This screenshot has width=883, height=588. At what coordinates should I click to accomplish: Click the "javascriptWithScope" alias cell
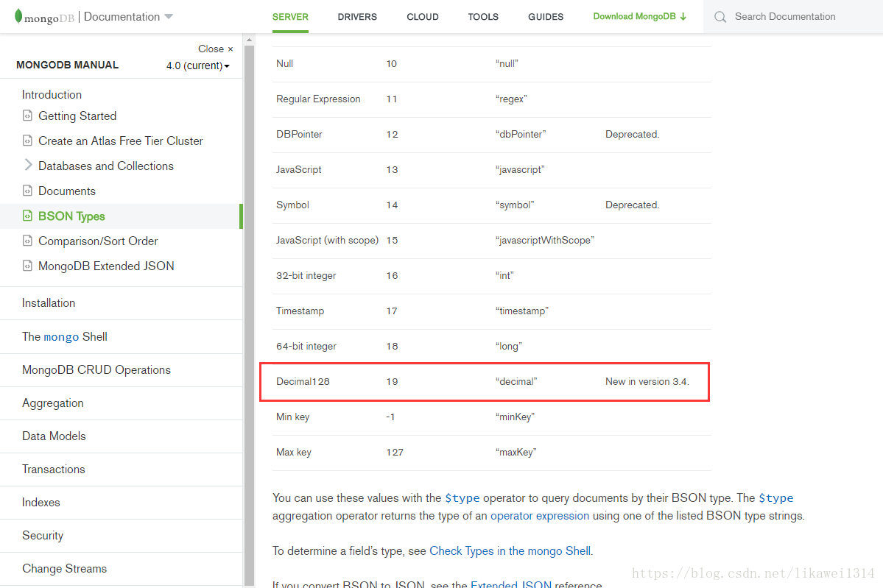pyautogui.click(x=545, y=240)
